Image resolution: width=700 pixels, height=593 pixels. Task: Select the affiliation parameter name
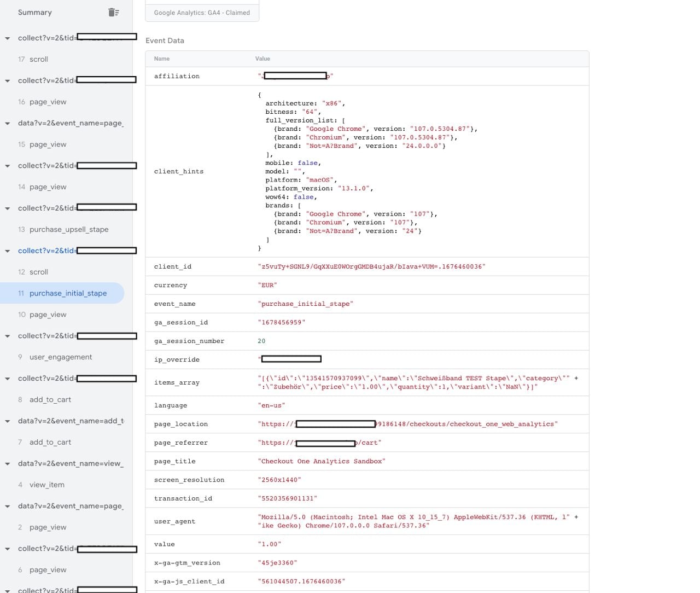point(177,76)
